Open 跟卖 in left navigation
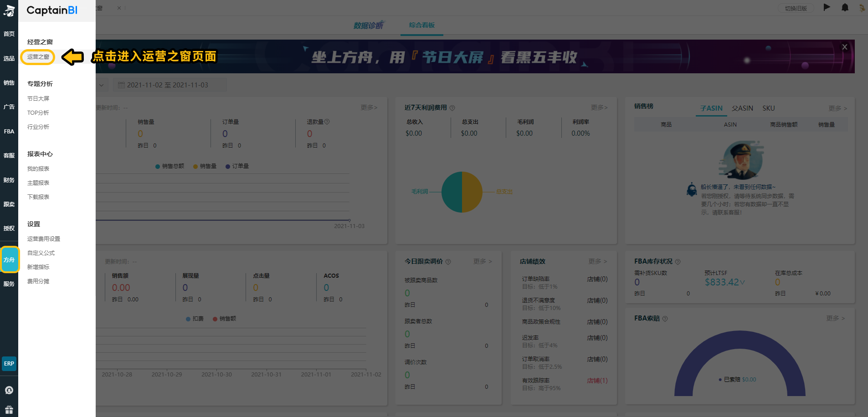Screen dimensions: 868x417 (x=9, y=204)
